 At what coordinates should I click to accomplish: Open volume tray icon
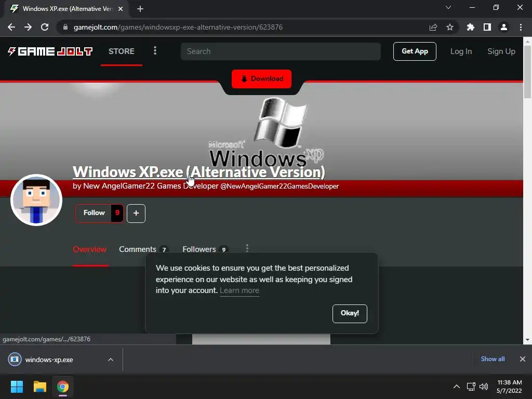[484, 387]
